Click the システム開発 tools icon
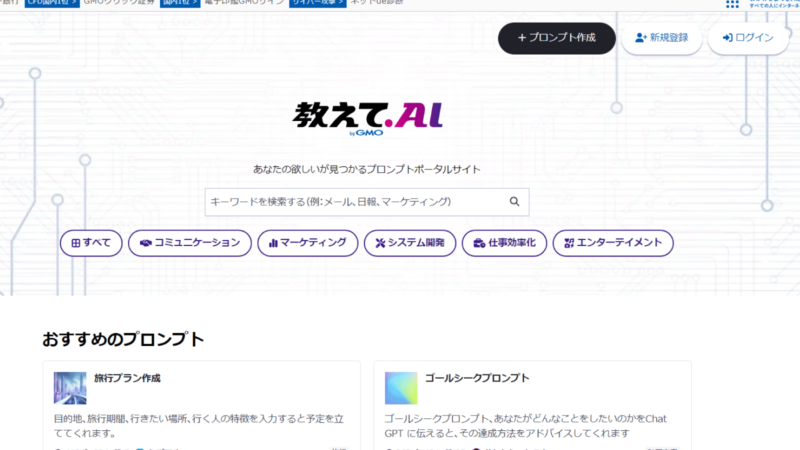The image size is (800, 450). click(380, 243)
